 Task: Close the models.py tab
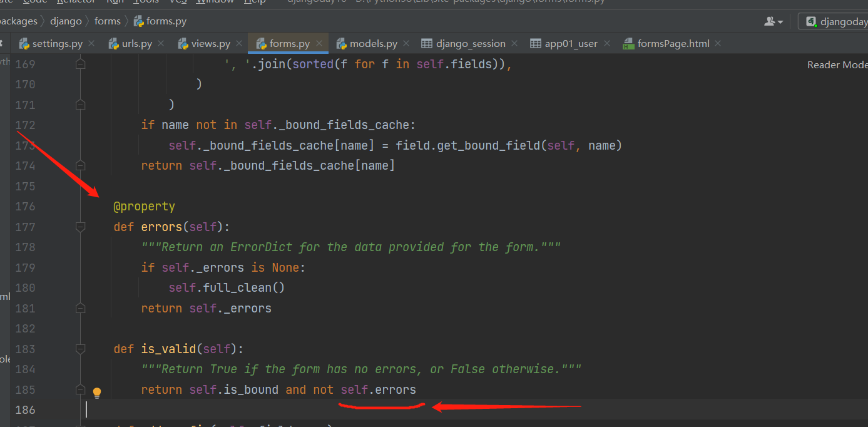point(406,44)
